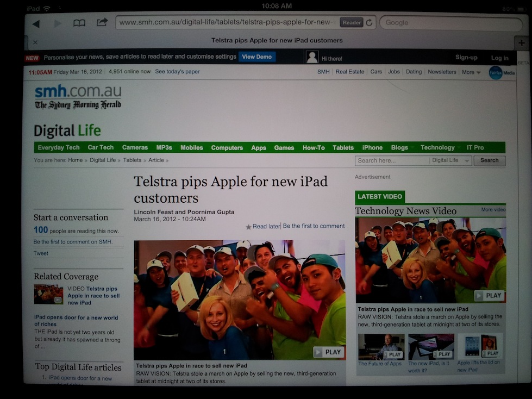Click Home in breadcrumb trail
The height and width of the screenshot is (399, 532).
76,160
